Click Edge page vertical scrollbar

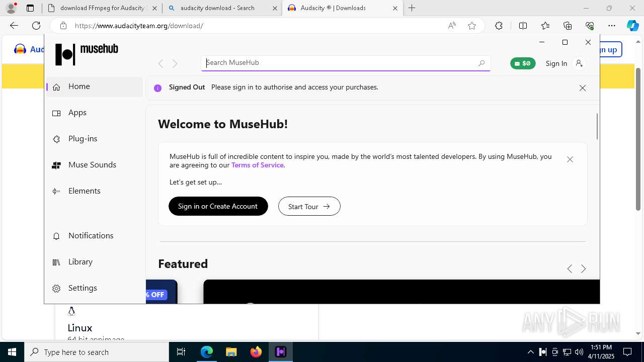tap(638, 138)
